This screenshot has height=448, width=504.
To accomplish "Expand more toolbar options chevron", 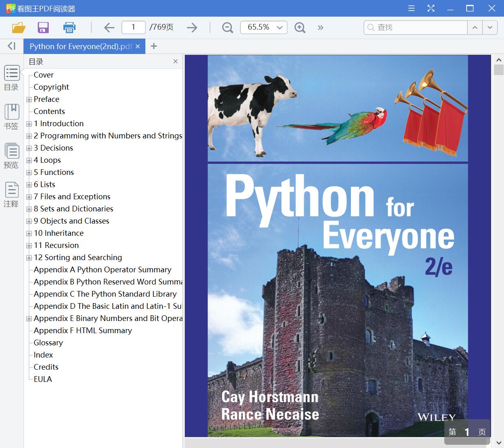I will click(x=320, y=28).
